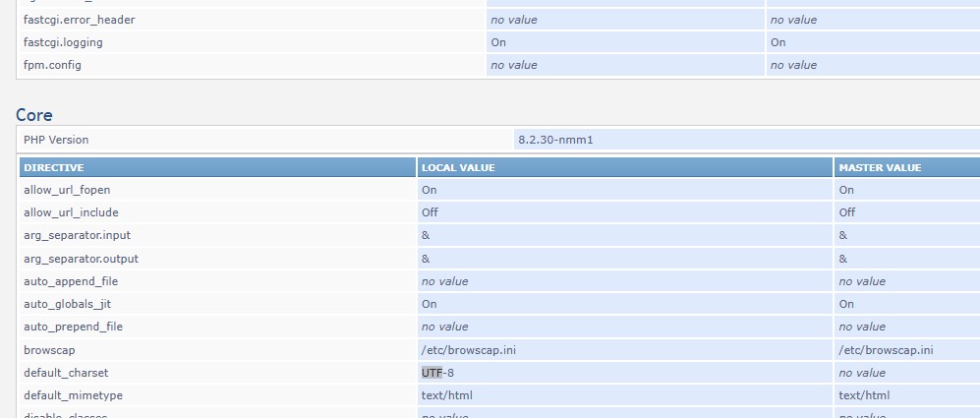
Task: Select the default_mimetype local value text/html
Action: point(447,395)
